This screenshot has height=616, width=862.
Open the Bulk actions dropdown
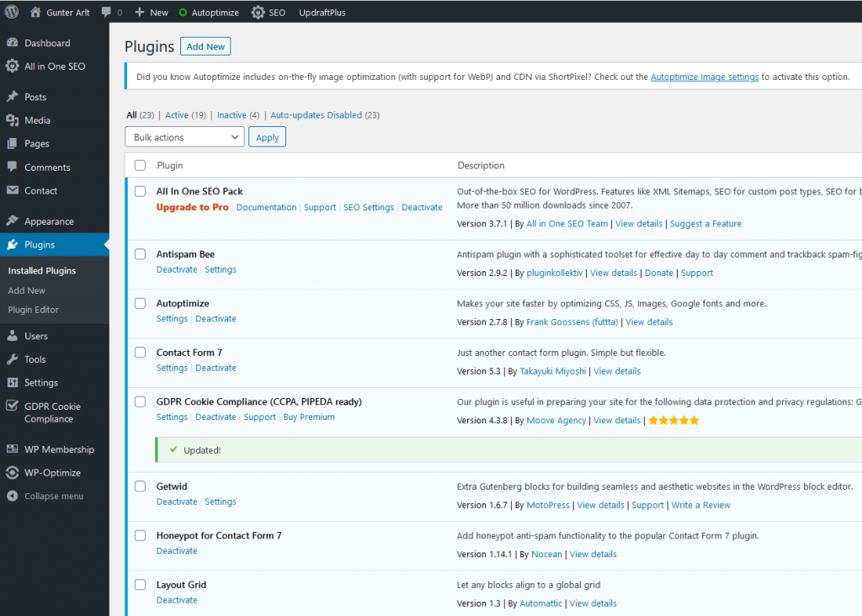point(184,137)
